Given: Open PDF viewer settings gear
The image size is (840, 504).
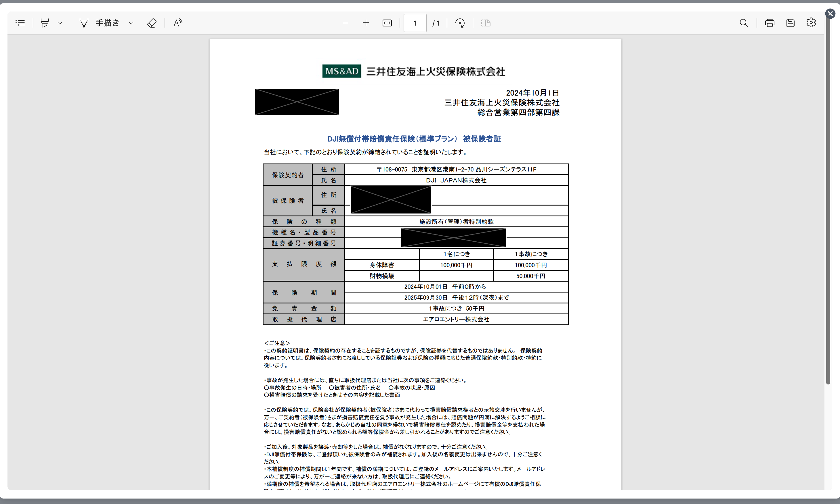Looking at the screenshot, I should pos(811,23).
